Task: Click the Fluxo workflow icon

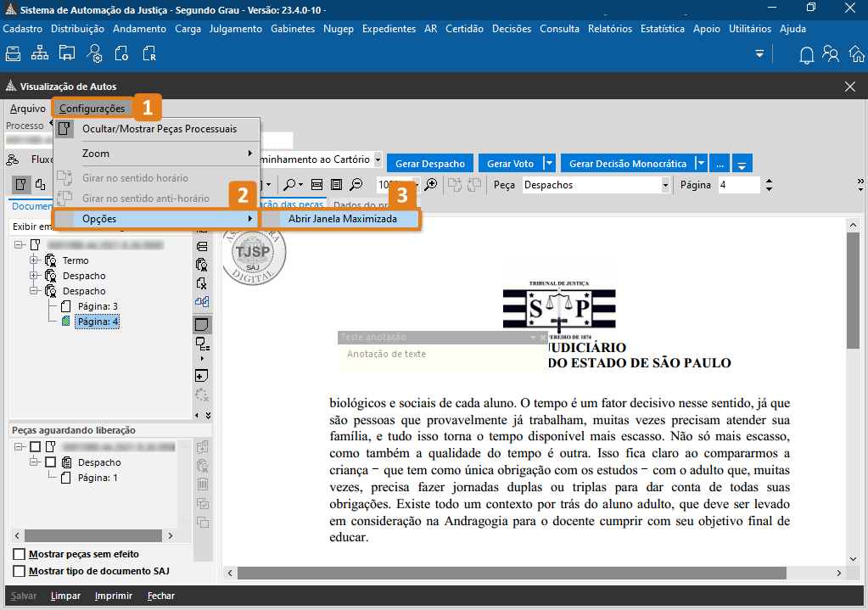Action: pyautogui.click(x=13, y=159)
